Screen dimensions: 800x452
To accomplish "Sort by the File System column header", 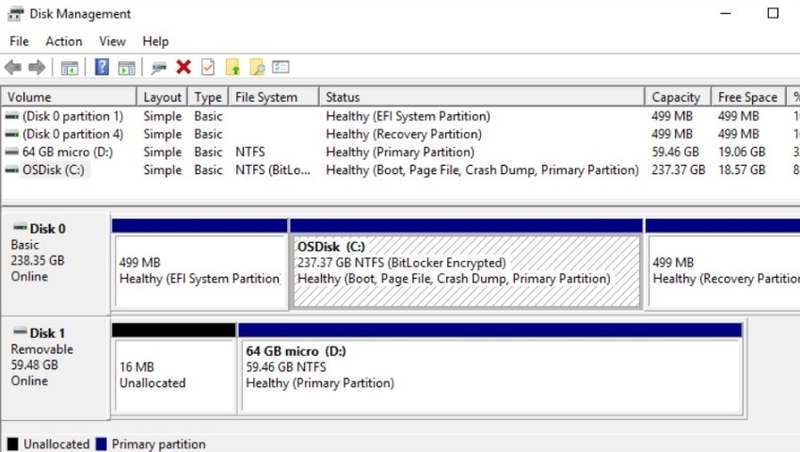I will tap(273, 97).
